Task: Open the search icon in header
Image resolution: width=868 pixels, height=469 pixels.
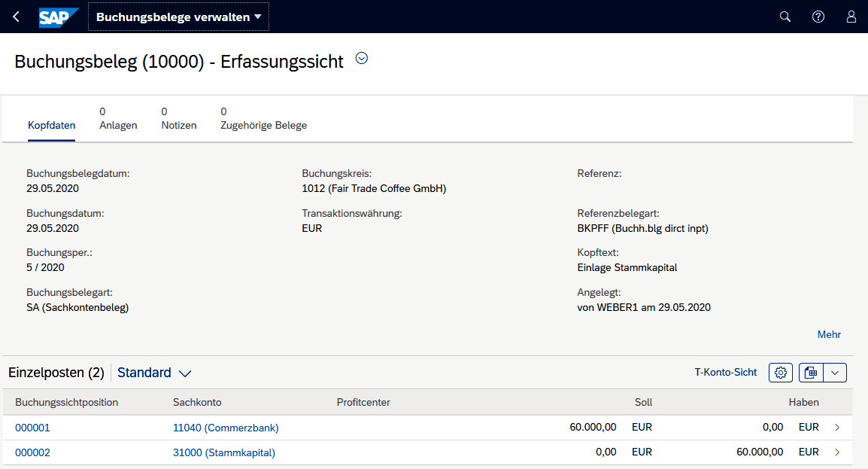Action: [x=785, y=17]
